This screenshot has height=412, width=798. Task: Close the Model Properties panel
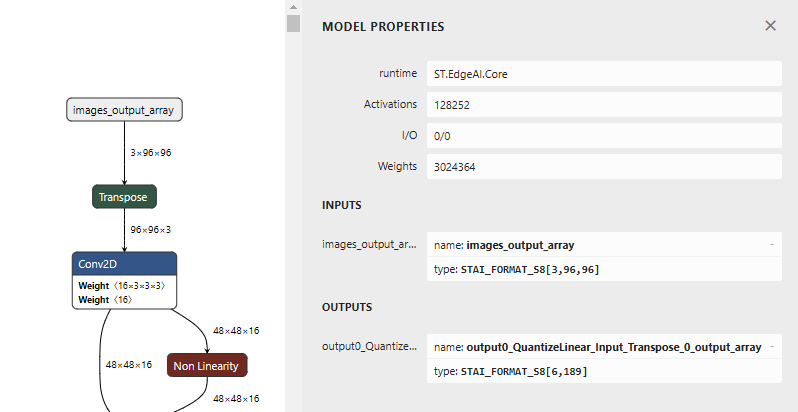pyautogui.click(x=770, y=26)
